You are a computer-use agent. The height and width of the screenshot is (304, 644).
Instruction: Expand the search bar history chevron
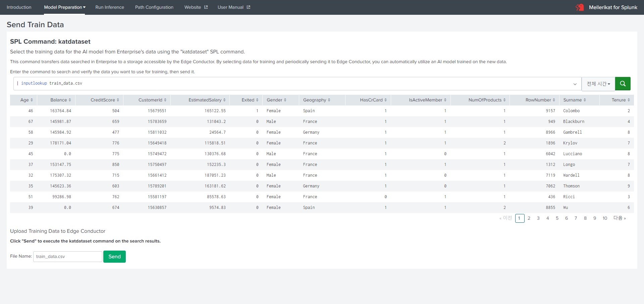[575, 84]
